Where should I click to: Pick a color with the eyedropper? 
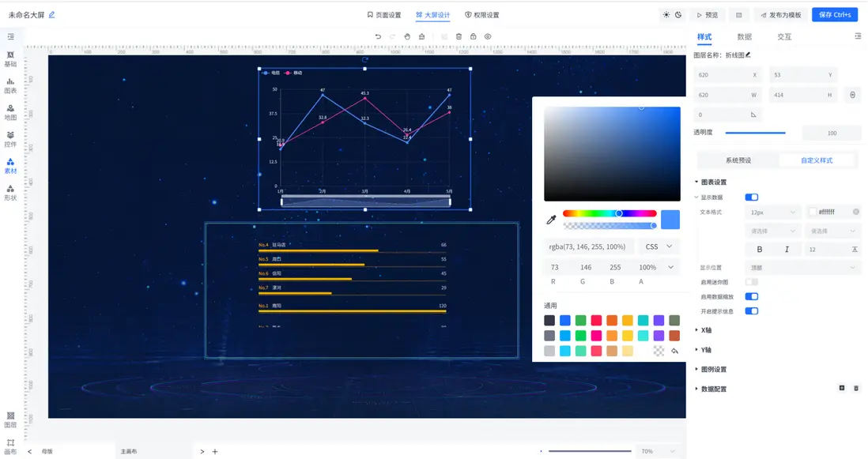coord(551,220)
